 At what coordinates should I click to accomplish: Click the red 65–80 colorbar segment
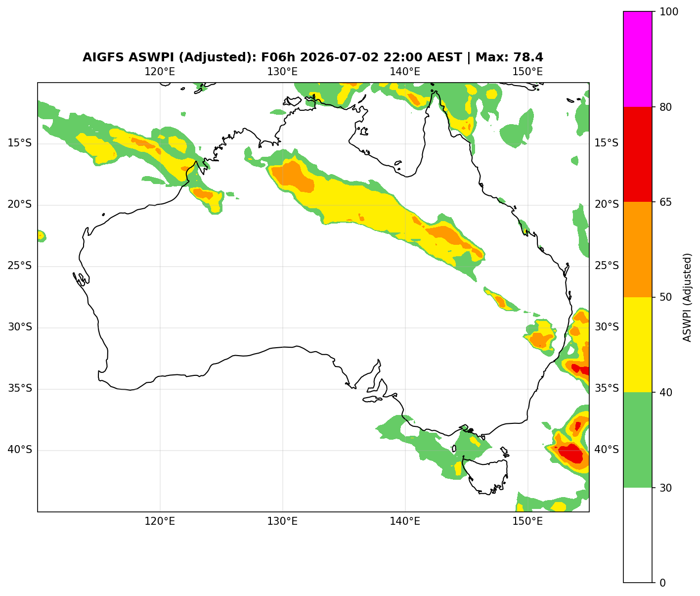click(x=638, y=154)
